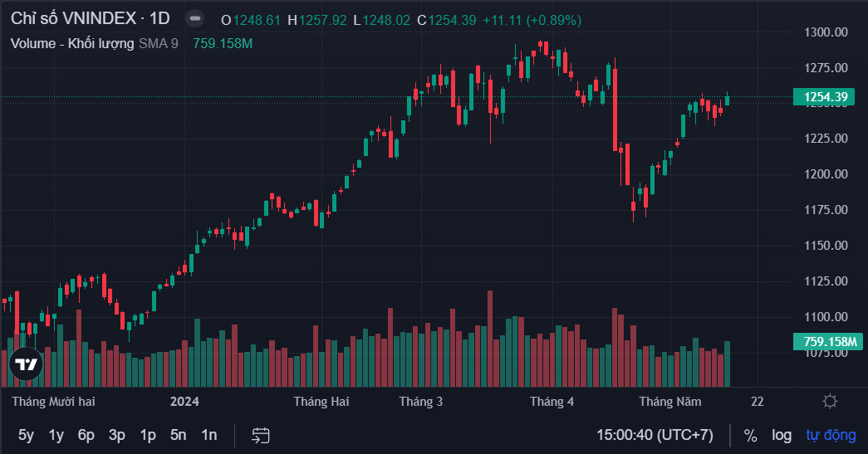868x454 pixels.
Task: Toggle percent scale mode
Action: pyautogui.click(x=751, y=436)
